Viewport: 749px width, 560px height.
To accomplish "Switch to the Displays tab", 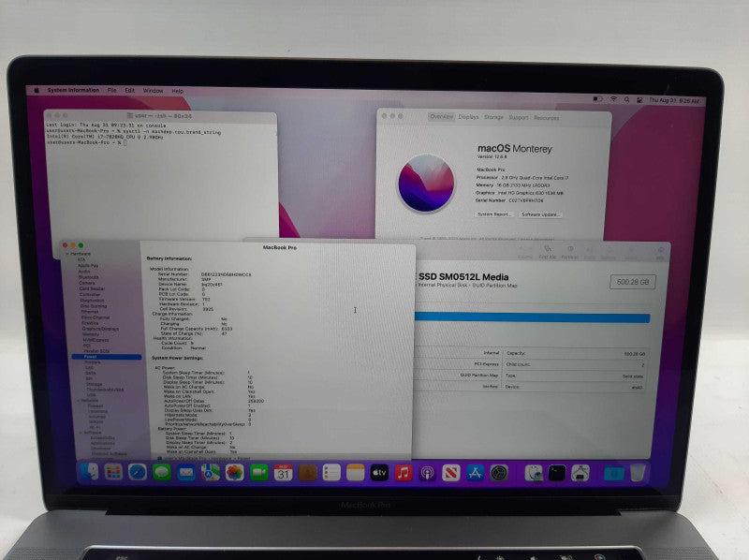I will click(468, 116).
